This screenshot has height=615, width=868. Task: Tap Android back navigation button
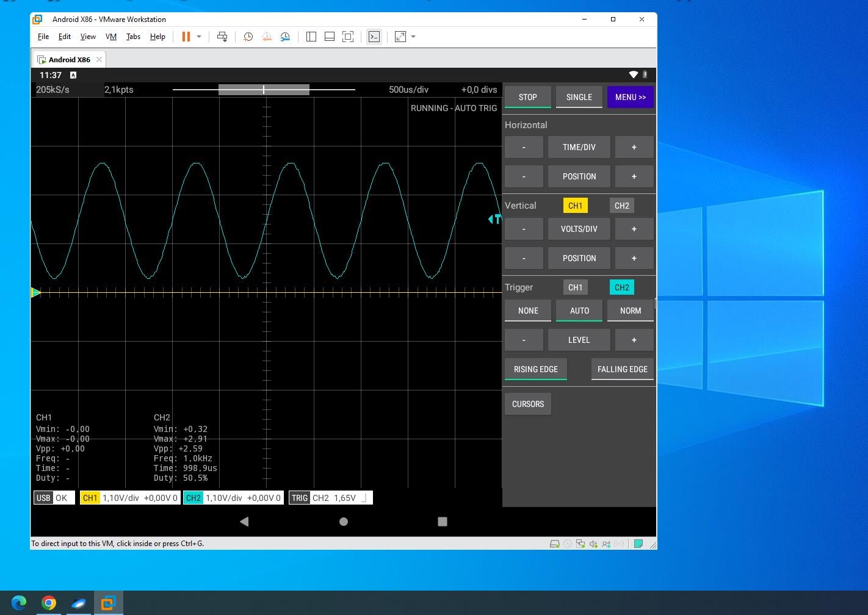point(244,522)
